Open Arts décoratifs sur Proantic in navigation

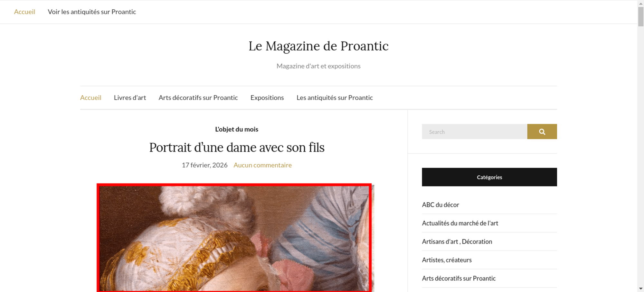click(x=198, y=97)
